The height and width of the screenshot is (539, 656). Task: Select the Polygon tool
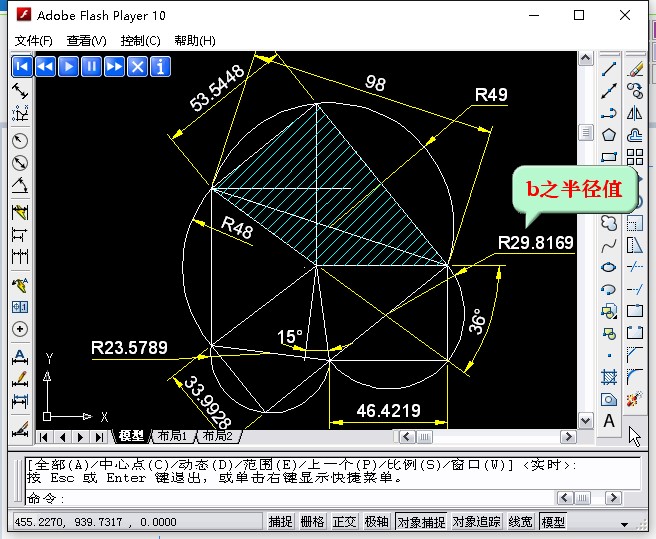609,135
